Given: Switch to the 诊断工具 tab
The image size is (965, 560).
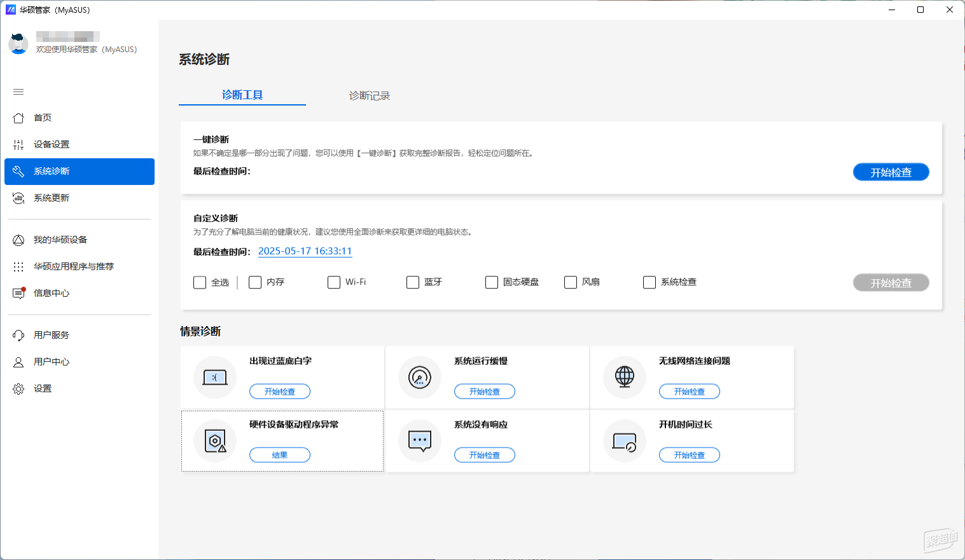Looking at the screenshot, I should pos(242,95).
